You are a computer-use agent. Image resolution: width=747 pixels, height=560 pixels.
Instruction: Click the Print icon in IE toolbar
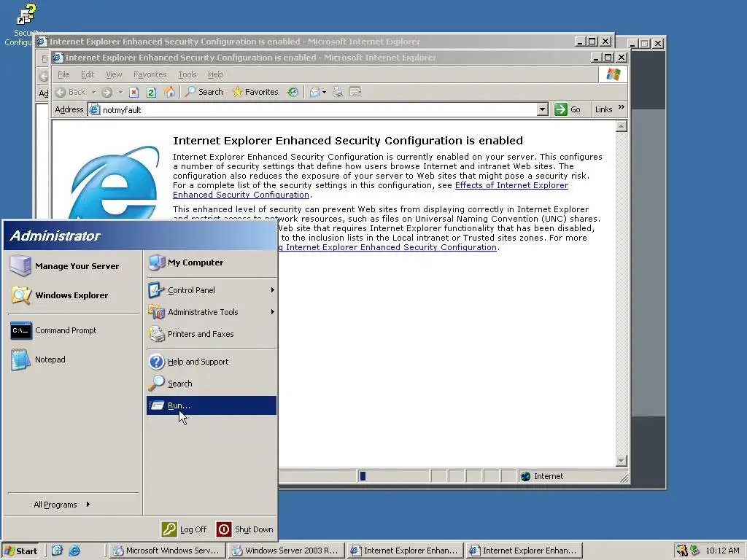point(337,92)
